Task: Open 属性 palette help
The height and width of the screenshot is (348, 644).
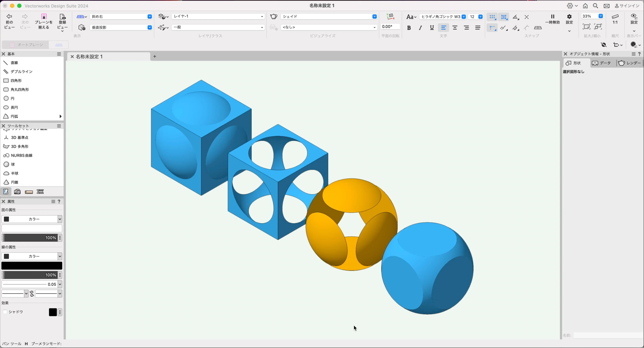Action: pos(59,202)
